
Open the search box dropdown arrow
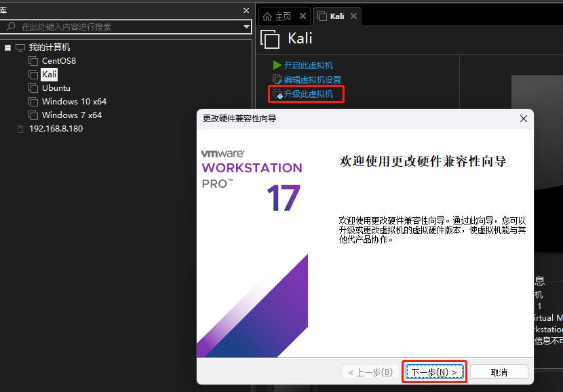(x=246, y=26)
